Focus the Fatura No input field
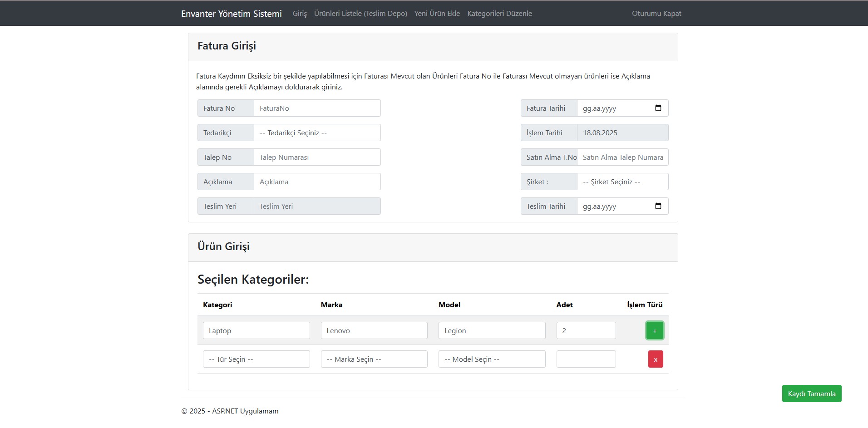The height and width of the screenshot is (428, 868). [317, 108]
